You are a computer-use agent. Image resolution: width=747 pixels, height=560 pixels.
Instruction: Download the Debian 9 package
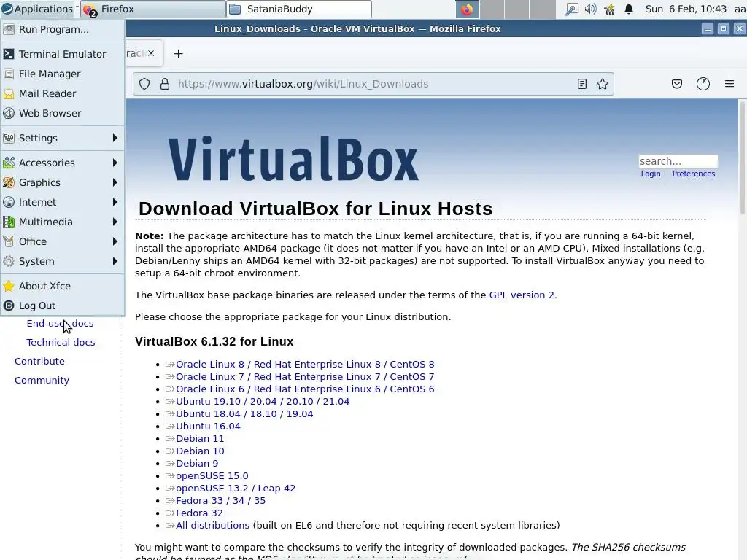(197, 463)
